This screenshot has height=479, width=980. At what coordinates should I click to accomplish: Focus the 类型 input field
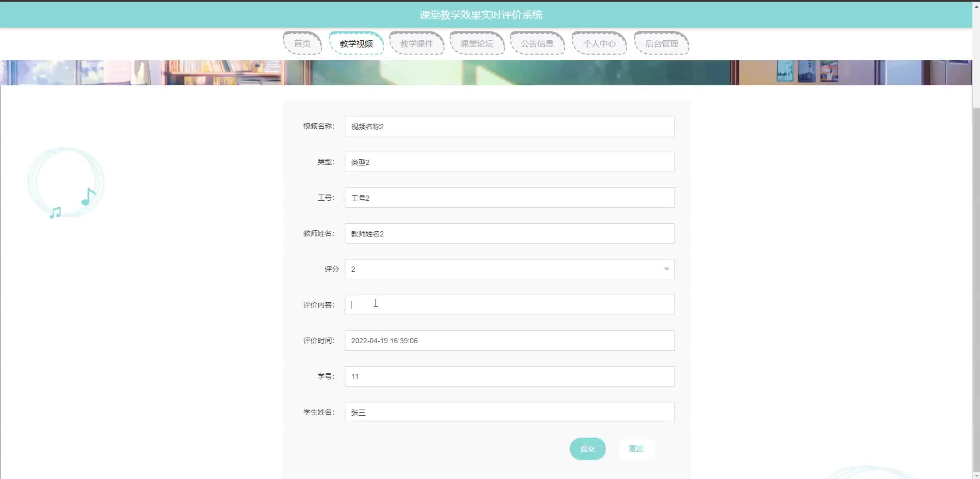point(509,162)
